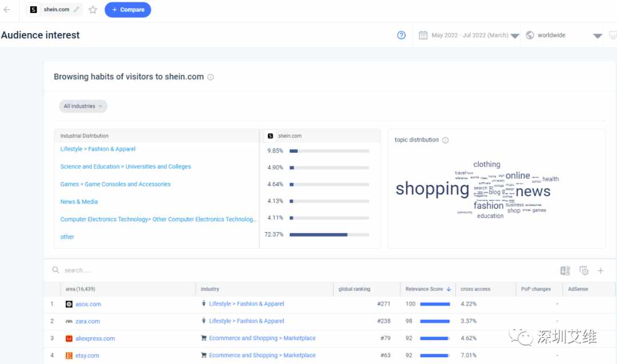Click asos.com relevance score bar 100
Image resolution: width=617 pixels, height=364 pixels.
click(x=435, y=304)
